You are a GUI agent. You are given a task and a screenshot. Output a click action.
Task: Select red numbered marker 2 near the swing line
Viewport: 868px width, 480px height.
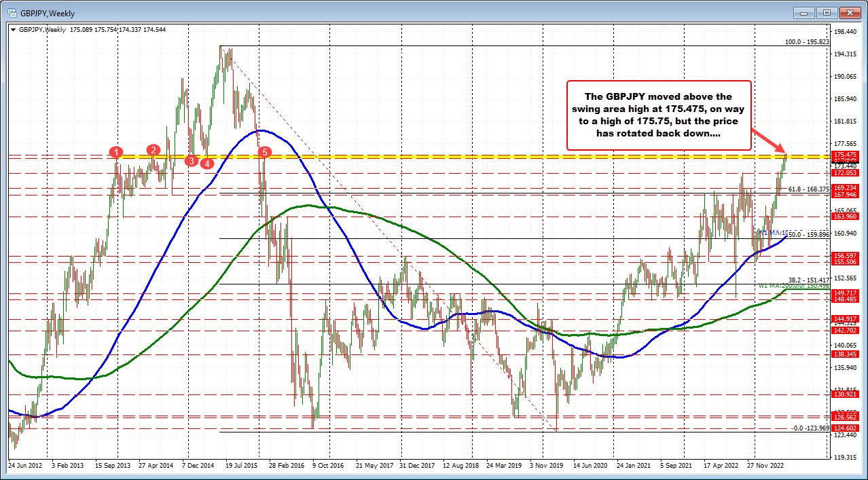[153, 151]
